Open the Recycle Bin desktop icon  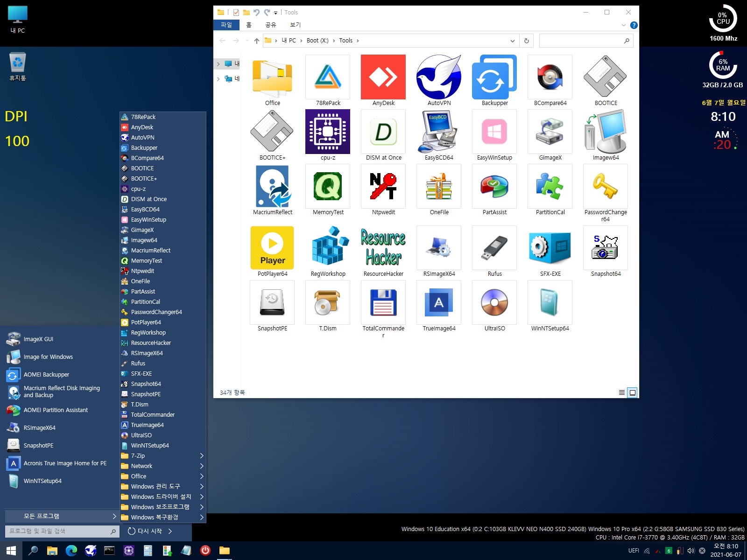pos(18,66)
